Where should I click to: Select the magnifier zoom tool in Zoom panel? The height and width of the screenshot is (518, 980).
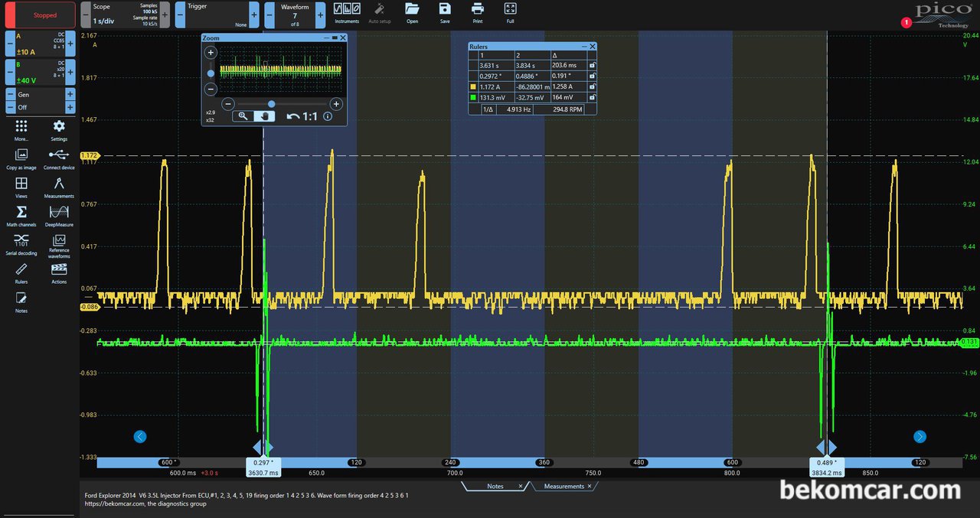coord(243,116)
